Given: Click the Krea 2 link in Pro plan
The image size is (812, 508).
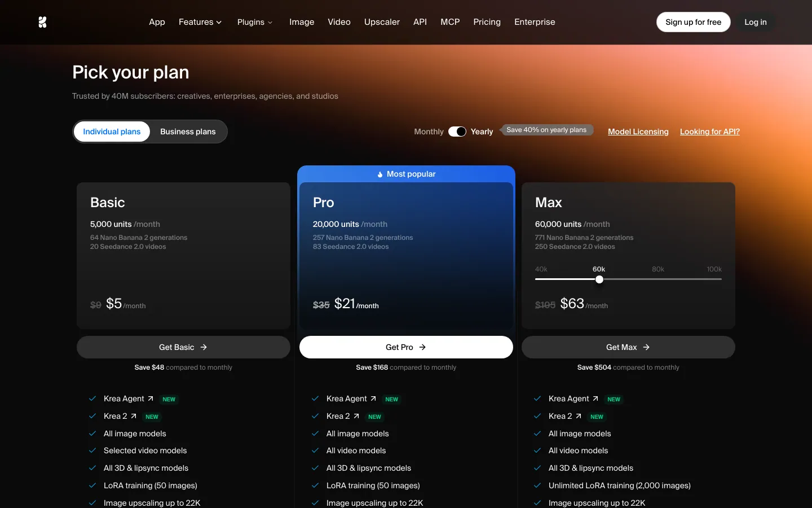Looking at the screenshot, I should [338, 416].
